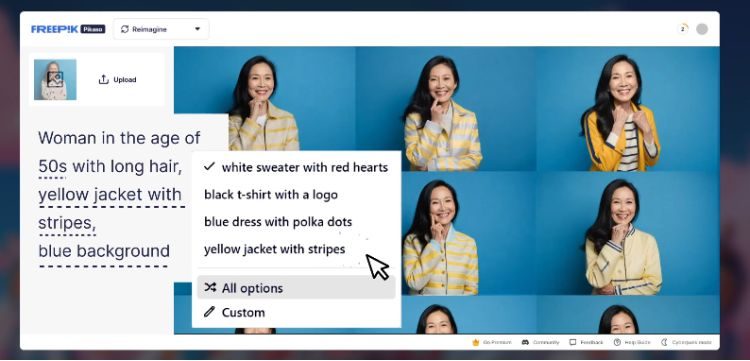Open second-row middle image, yellow striped jacket
This screenshot has width=750, height=361.
point(469,233)
